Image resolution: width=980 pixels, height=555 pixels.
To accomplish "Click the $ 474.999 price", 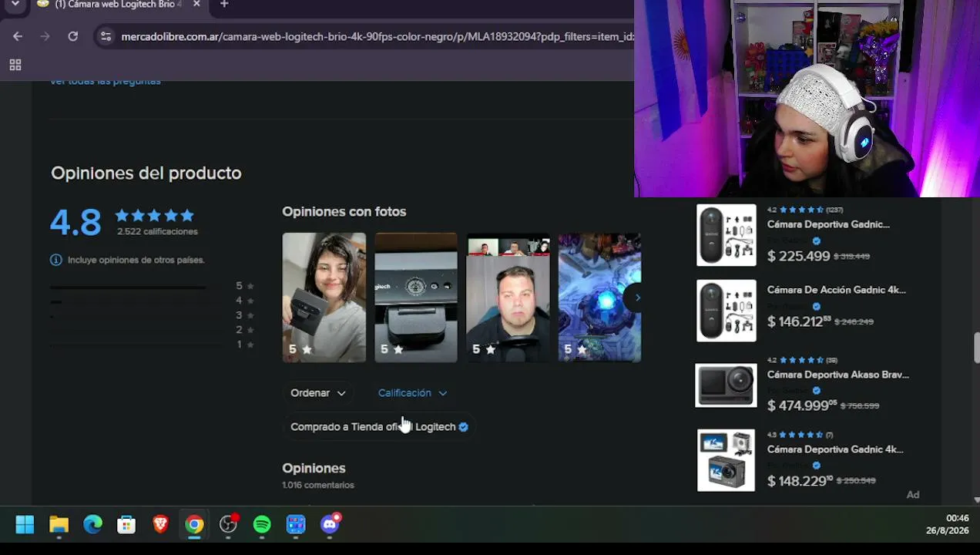I will click(x=801, y=405).
